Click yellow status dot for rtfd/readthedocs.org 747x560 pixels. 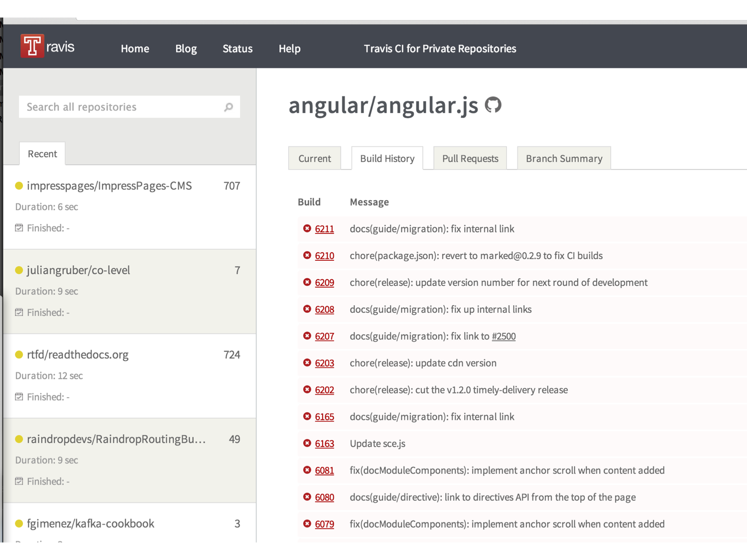click(19, 355)
